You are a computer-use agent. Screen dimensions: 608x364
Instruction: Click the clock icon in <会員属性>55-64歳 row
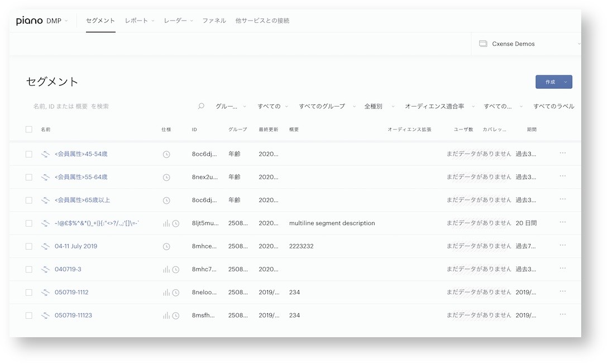click(166, 178)
